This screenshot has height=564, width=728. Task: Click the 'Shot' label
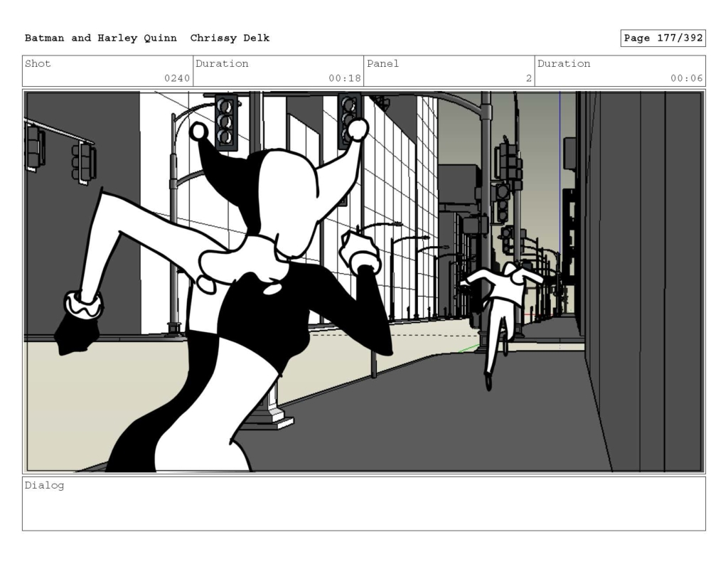tap(38, 63)
